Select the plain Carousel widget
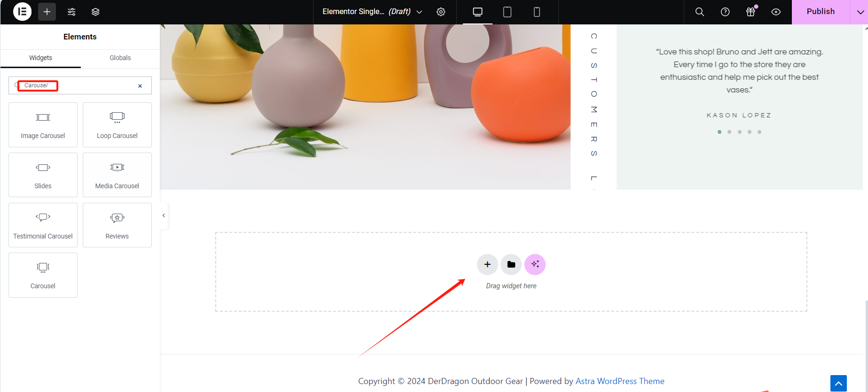Viewport: 868px width, 392px height. [x=43, y=275]
